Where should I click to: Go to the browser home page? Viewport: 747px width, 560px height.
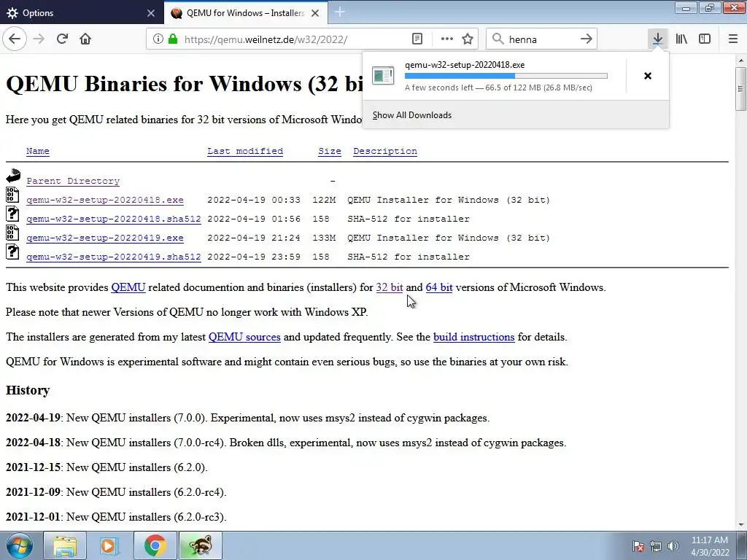[85, 39]
